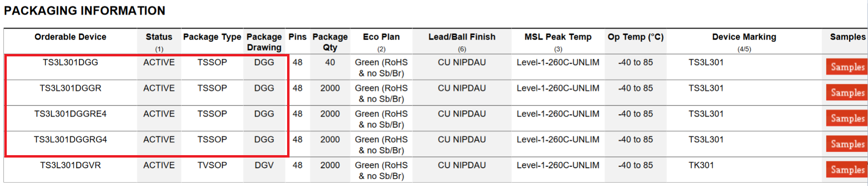Click the Status column header

click(x=159, y=37)
